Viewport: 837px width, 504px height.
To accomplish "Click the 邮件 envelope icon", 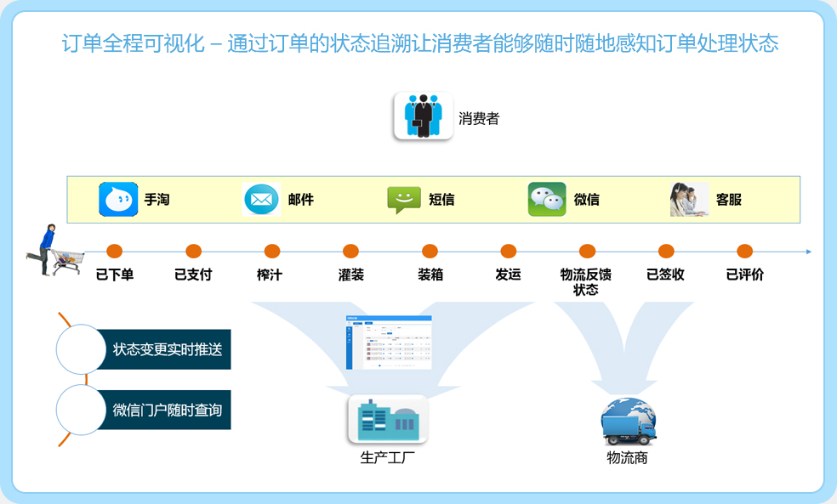I will point(261,200).
